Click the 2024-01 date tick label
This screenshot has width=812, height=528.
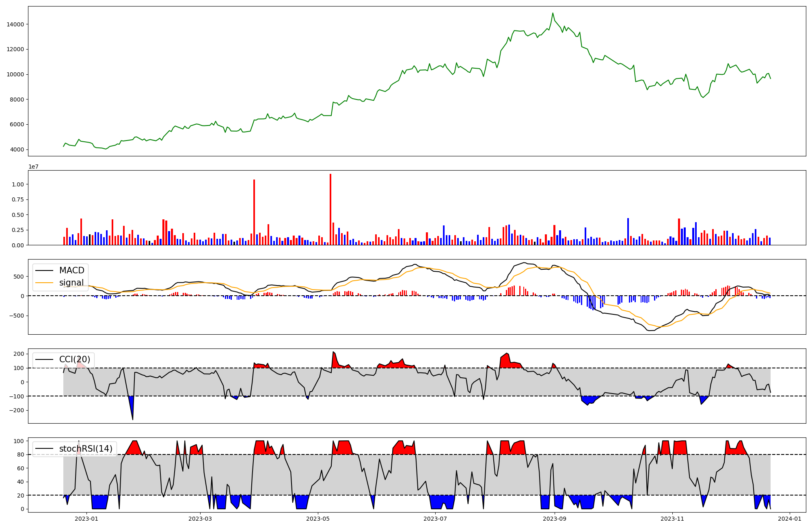pyautogui.click(x=790, y=519)
